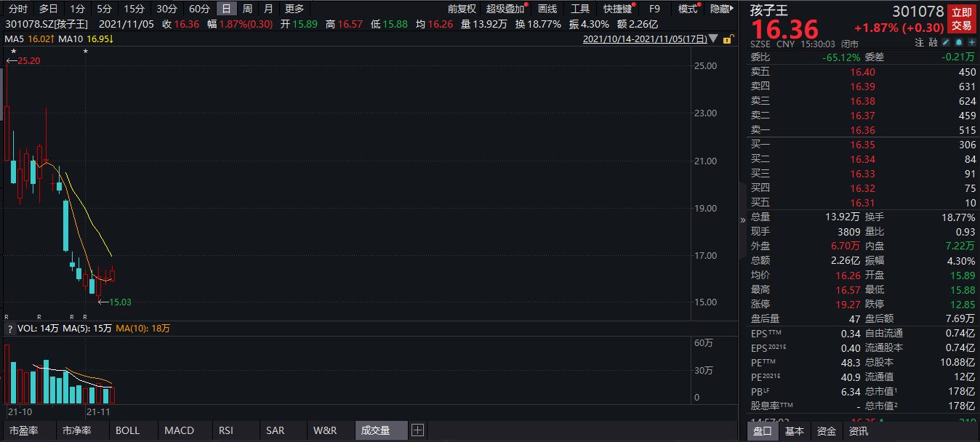980x442 pixels.
Task: Switch to 分时 intraday view
Action: point(18,9)
